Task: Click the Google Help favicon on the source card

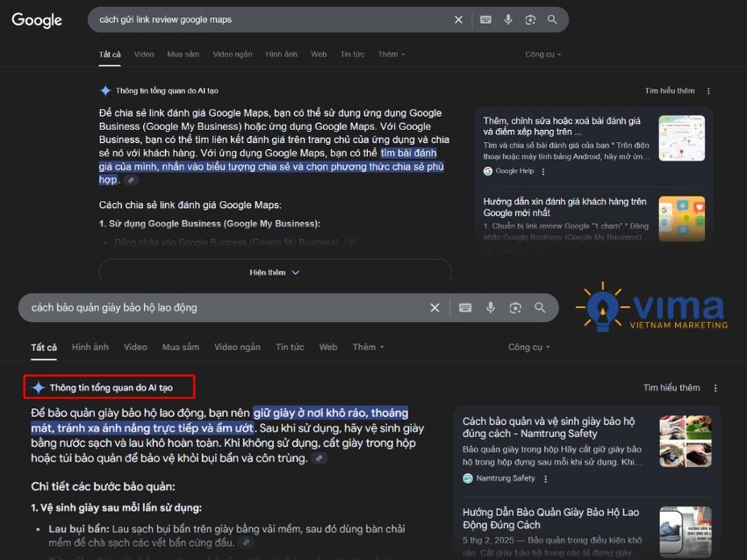Action: [x=488, y=171]
